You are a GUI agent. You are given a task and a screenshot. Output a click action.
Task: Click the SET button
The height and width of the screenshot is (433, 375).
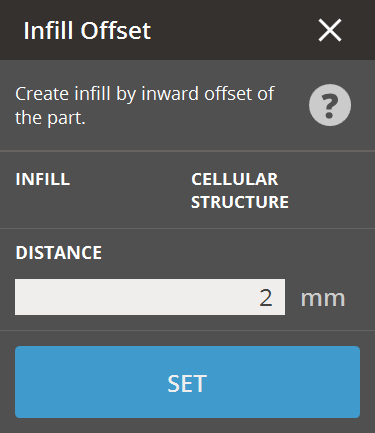[x=187, y=382]
